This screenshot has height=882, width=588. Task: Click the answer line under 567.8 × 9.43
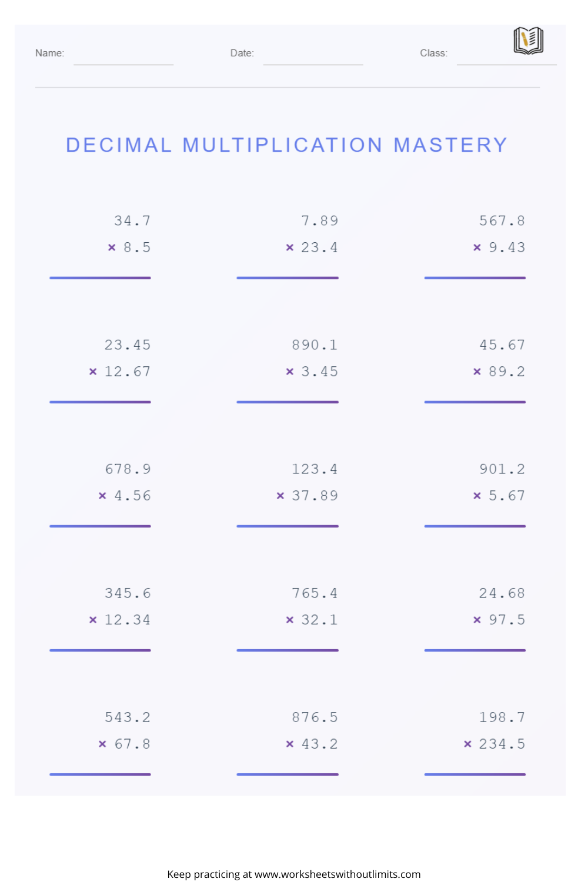point(475,278)
